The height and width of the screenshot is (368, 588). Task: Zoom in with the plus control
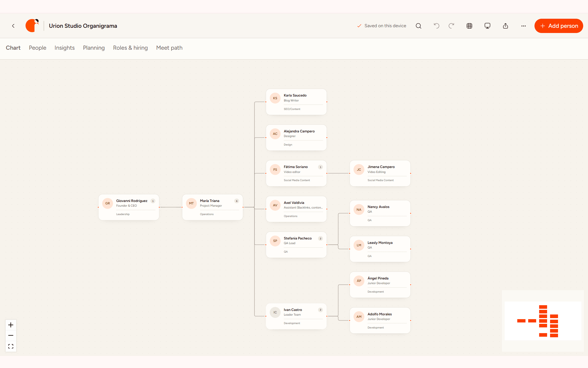pyautogui.click(x=11, y=325)
